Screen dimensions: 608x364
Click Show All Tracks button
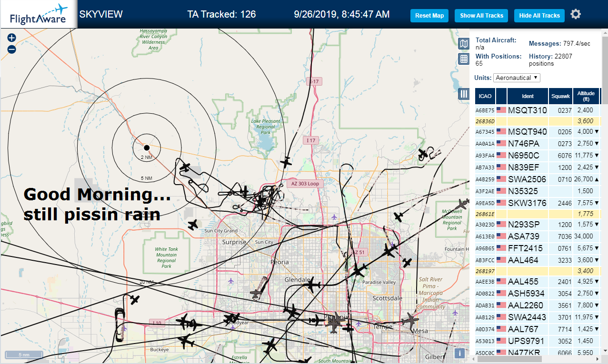481,16
